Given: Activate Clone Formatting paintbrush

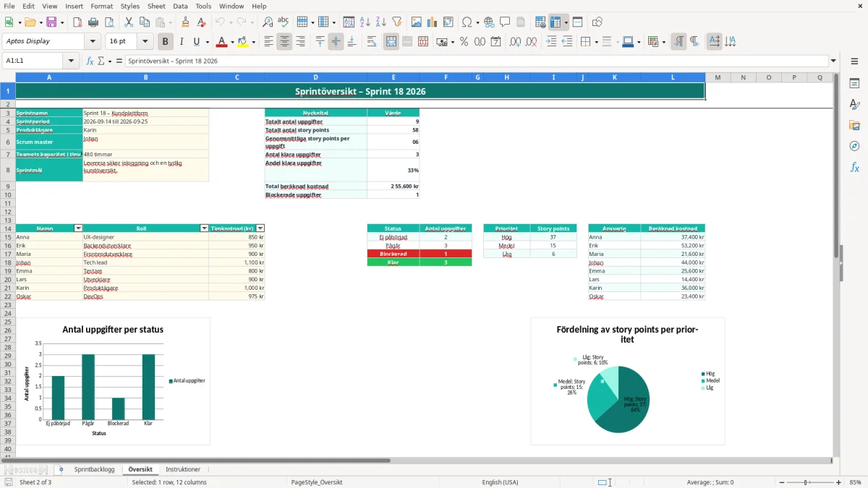Looking at the screenshot, I should 185,22.
